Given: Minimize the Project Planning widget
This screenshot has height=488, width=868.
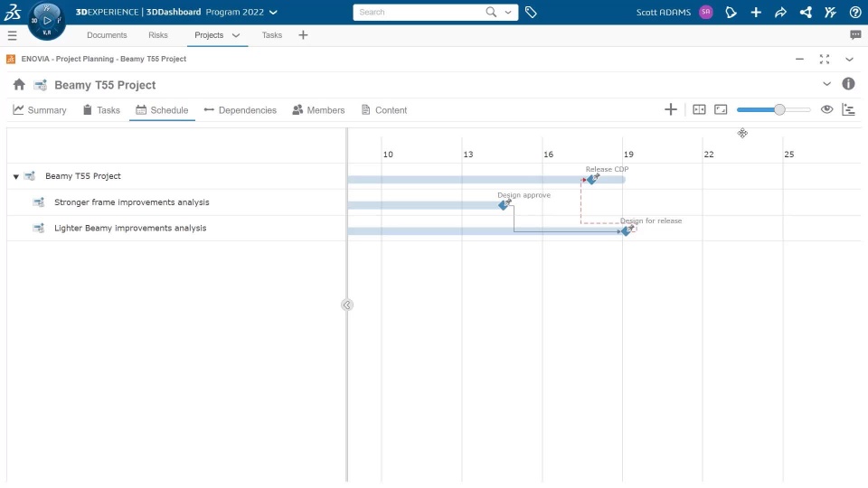Looking at the screenshot, I should click(x=799, y=59).
